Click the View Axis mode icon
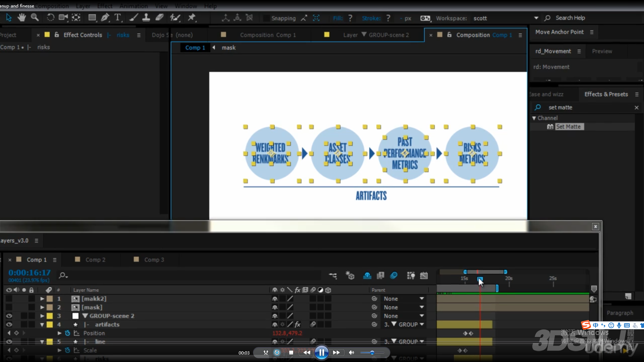The height and width of the screenshot is (362, 644). tap(249, 17)
